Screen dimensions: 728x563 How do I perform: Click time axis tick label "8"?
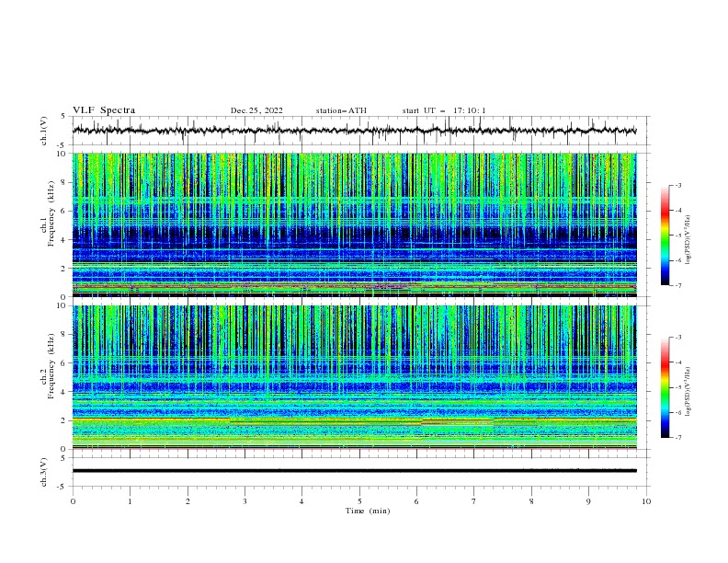(x=531, y=501)
